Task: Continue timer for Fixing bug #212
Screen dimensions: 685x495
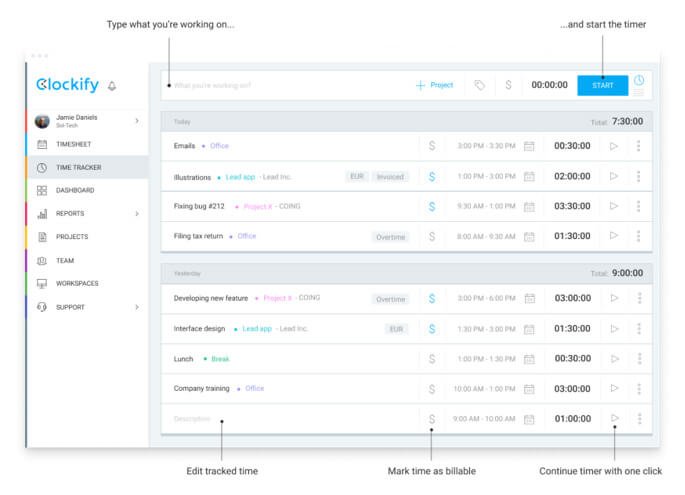Action: point(614,206)
